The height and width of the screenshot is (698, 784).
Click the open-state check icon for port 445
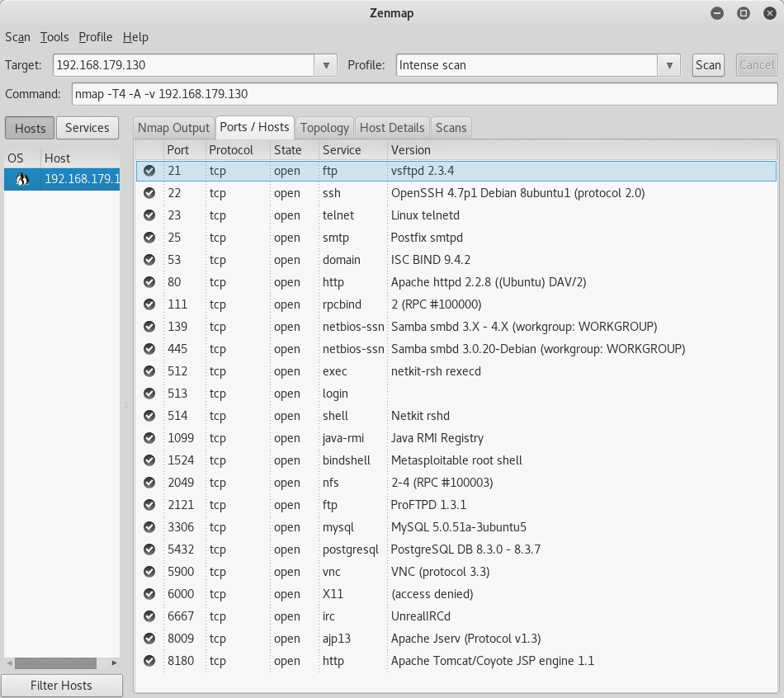click(149, 348)
